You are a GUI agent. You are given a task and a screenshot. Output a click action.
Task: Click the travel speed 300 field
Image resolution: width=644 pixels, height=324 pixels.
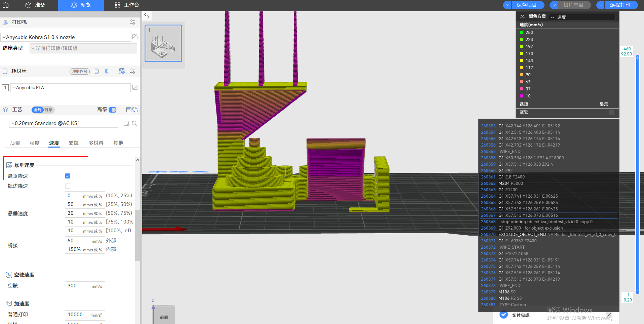(85, 286)
